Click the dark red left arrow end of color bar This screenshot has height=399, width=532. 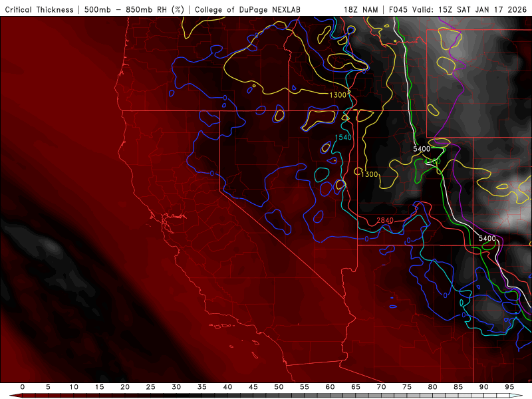(x=15, y=396)
